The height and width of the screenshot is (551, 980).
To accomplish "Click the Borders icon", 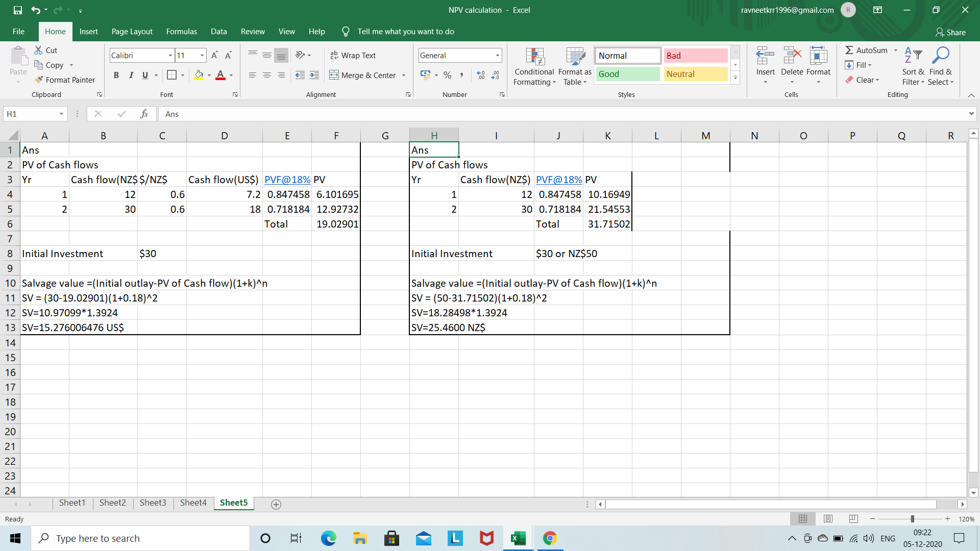I will pyautogui.click(x=171, y=75).
